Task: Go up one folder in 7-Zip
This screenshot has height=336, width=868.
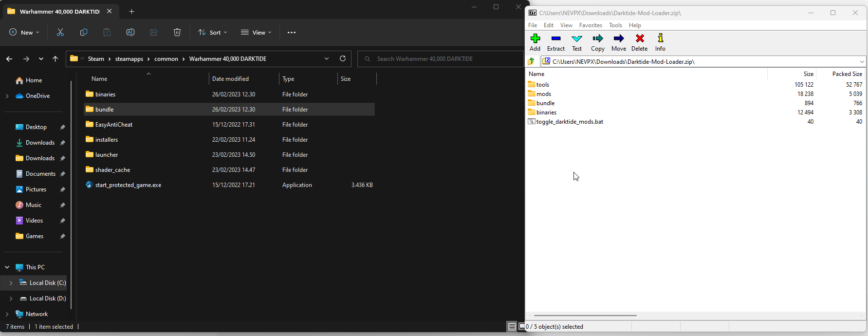Action: pos(532,61)
